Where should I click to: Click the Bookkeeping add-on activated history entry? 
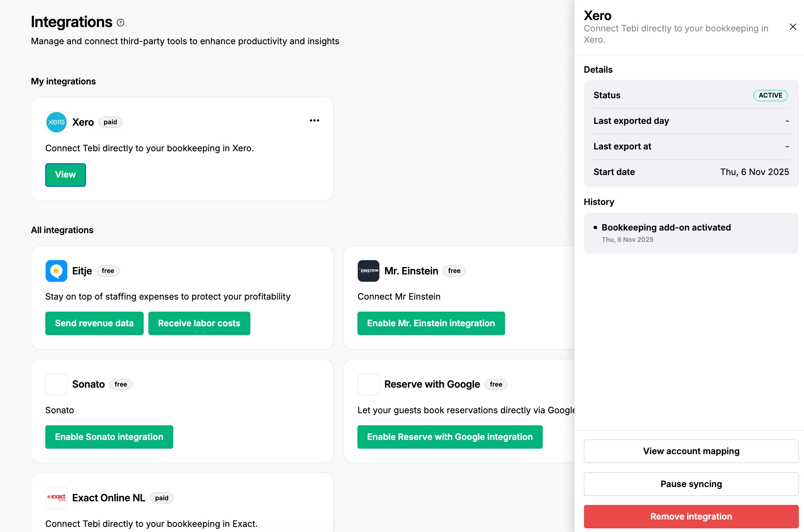(666, 228)
